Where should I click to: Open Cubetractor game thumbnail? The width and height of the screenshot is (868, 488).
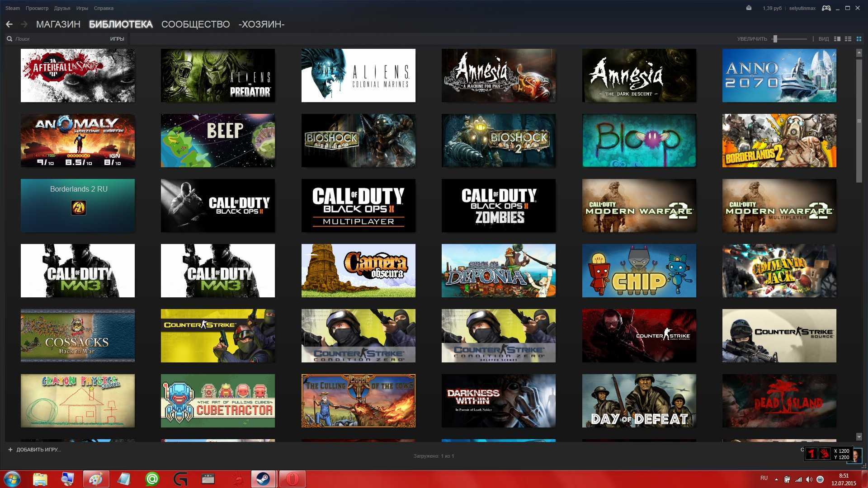(218, 401)
